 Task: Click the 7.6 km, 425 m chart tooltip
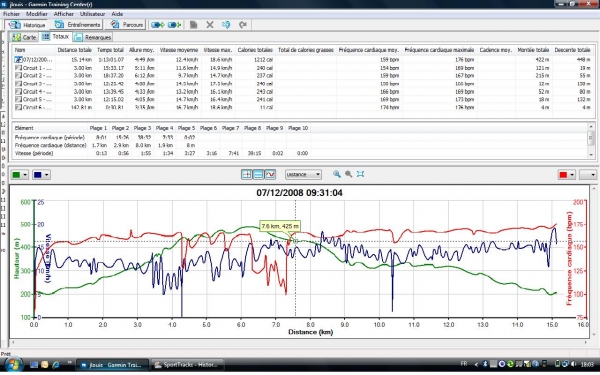tap(280, 226)
